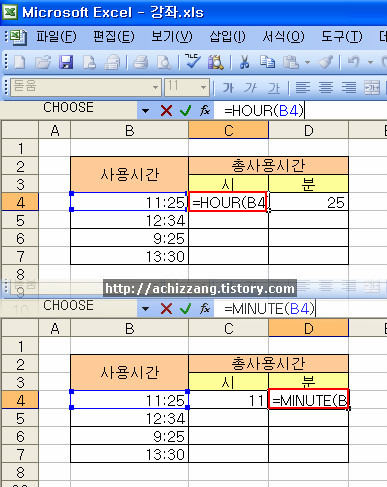Click Align Right icon
Screen dimensions: 387x487
[x=349, y=88]
